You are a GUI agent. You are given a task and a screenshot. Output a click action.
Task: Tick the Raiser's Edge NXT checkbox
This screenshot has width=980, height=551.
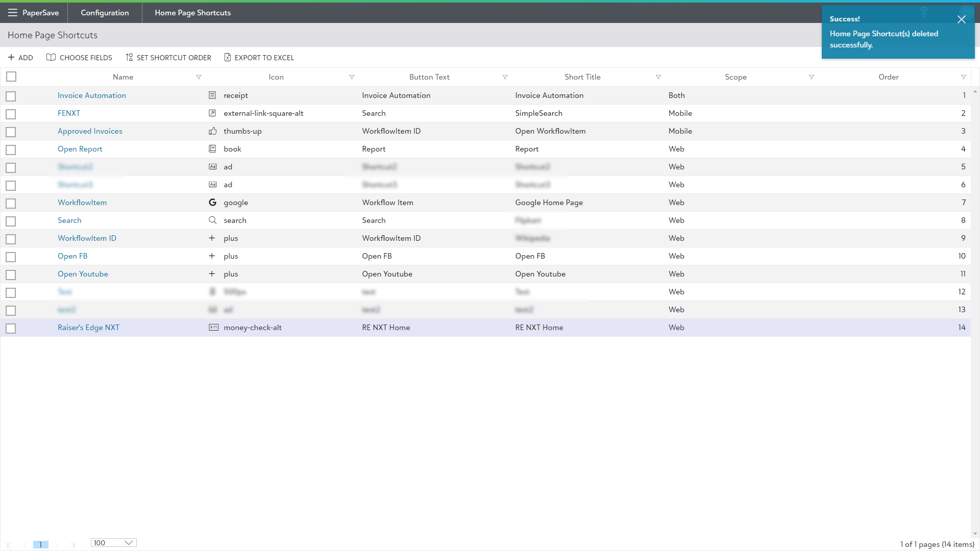point(11,328)
